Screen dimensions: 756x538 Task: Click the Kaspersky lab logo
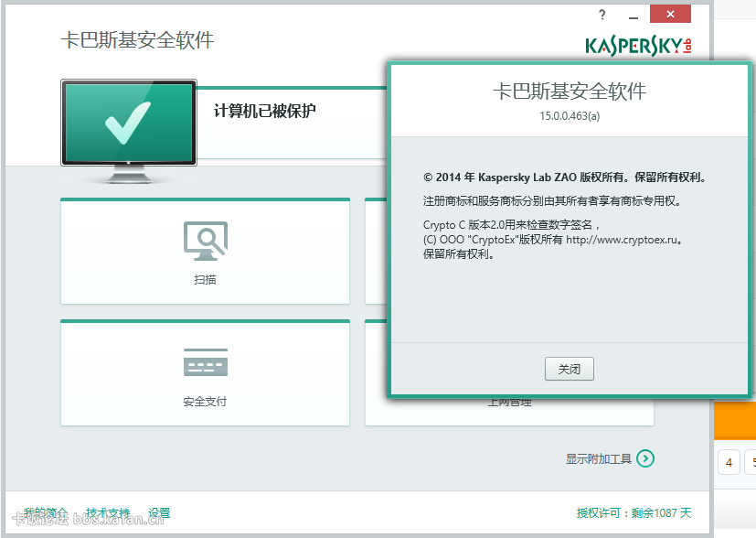click(x=639, y=47)
